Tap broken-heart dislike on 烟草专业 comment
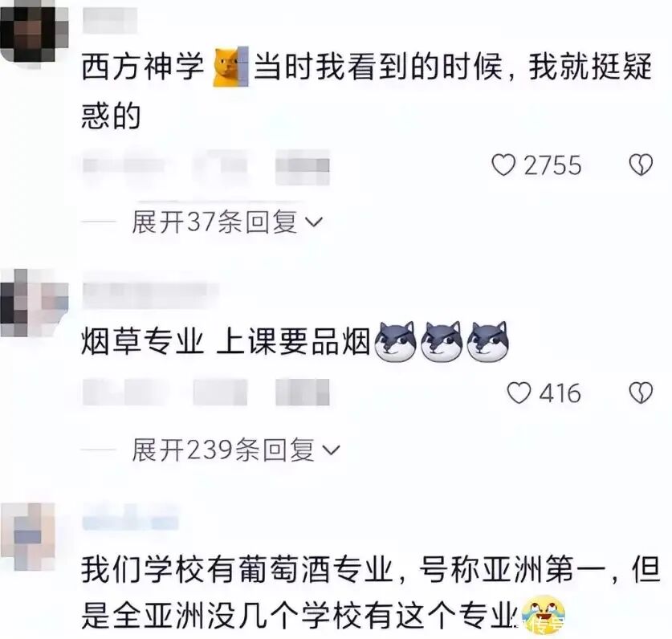This screenshot has width=672, height=639. (x=641, y=393)
